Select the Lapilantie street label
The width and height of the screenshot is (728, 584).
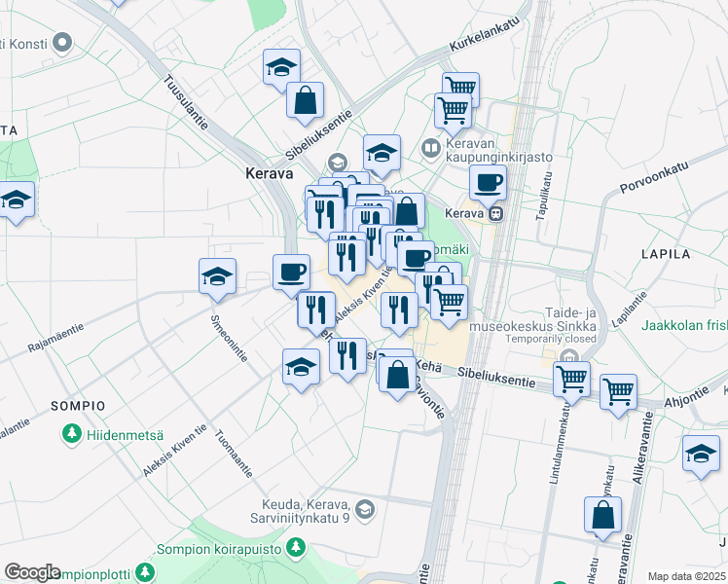pyautogui.click(x=629, y=310)
